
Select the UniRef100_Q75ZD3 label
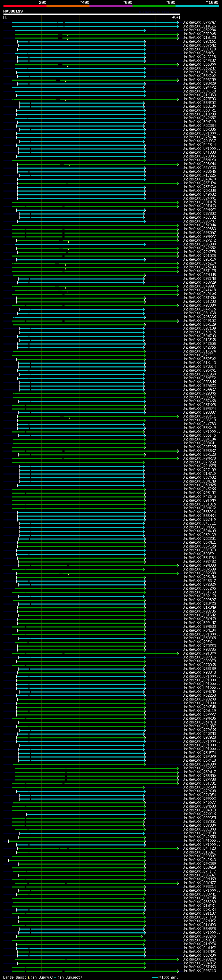point(199,99)
